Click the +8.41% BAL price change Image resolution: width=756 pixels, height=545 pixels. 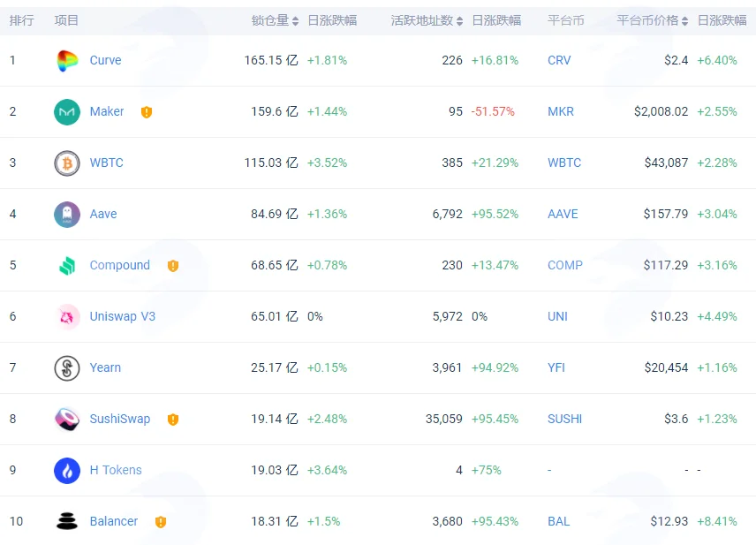[x=717, y=521]
